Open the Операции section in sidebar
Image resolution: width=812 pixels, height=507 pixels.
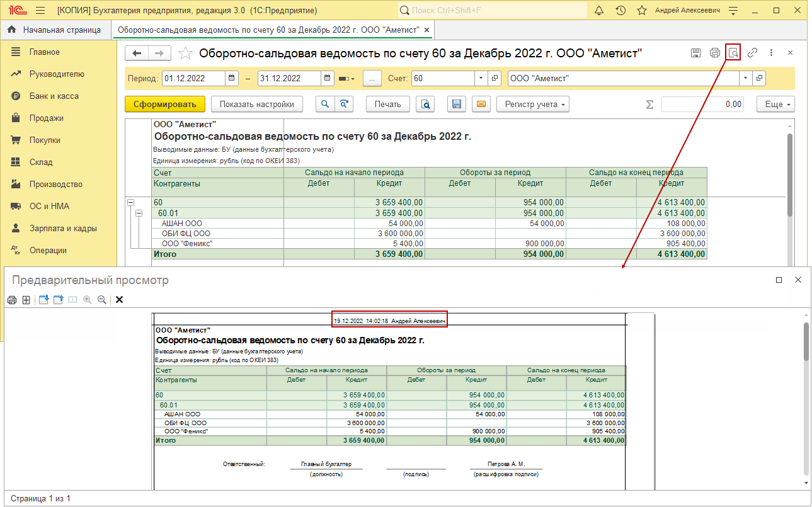click(x=48, y=250)
